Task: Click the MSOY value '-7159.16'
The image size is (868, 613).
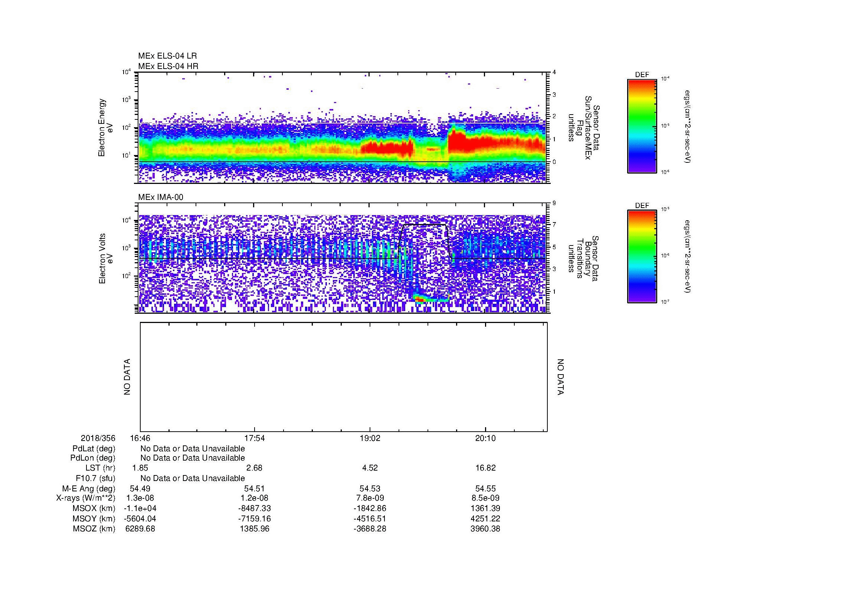Action: [x=255, y=518]
